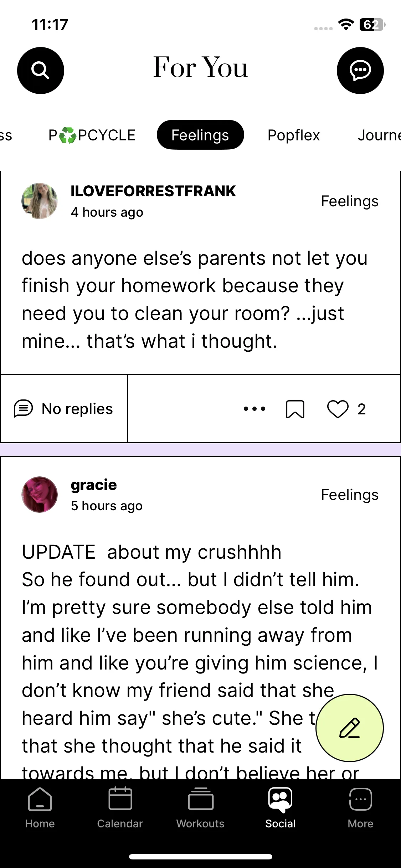Tap the ILOVEFORRESTFRANK username
Image resolution: width=401 pixels, height=868 pixels.
click(x=153, y=191)
